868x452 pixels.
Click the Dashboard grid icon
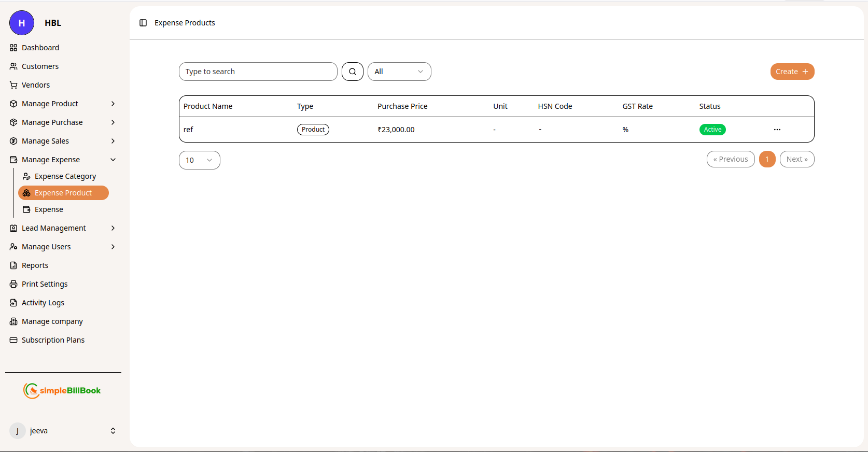pos(13,48)
